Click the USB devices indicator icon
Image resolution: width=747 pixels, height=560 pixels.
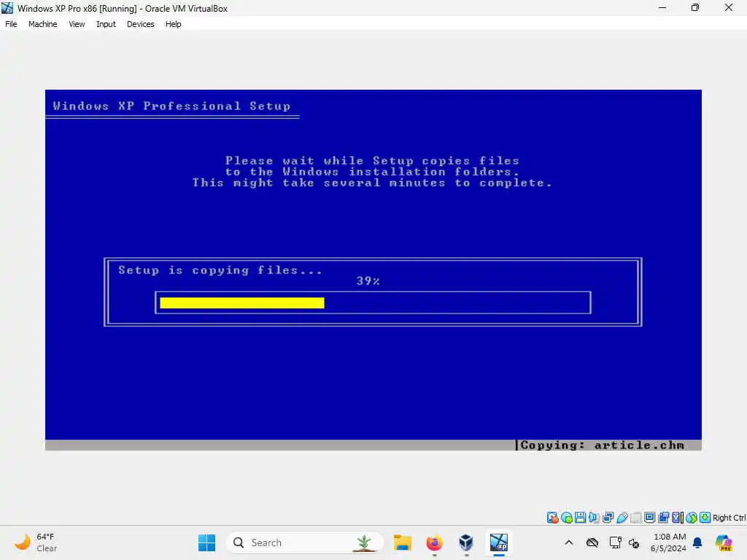tap(622, 518)
